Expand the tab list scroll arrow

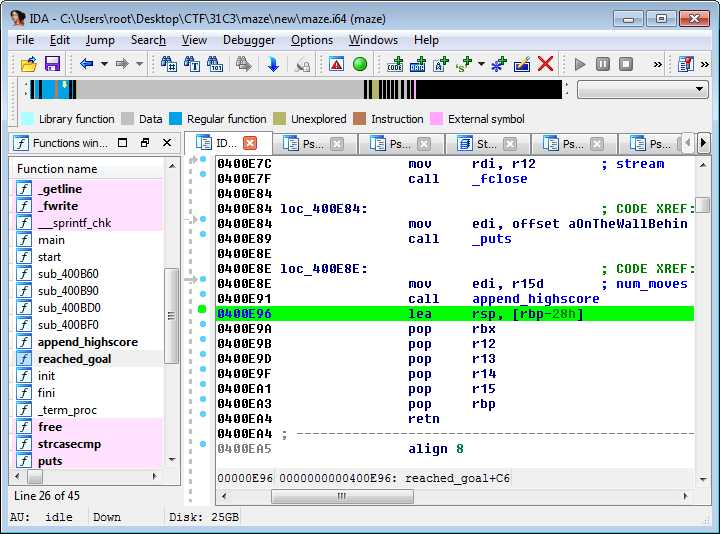click(x=703, y=143)
